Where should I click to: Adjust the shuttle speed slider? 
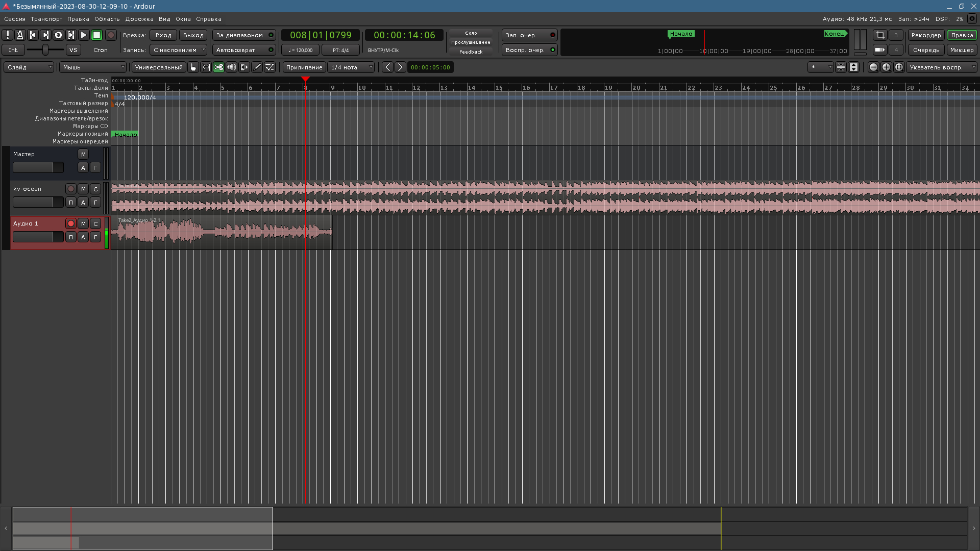pyautogui.click(x=45, y=50)
